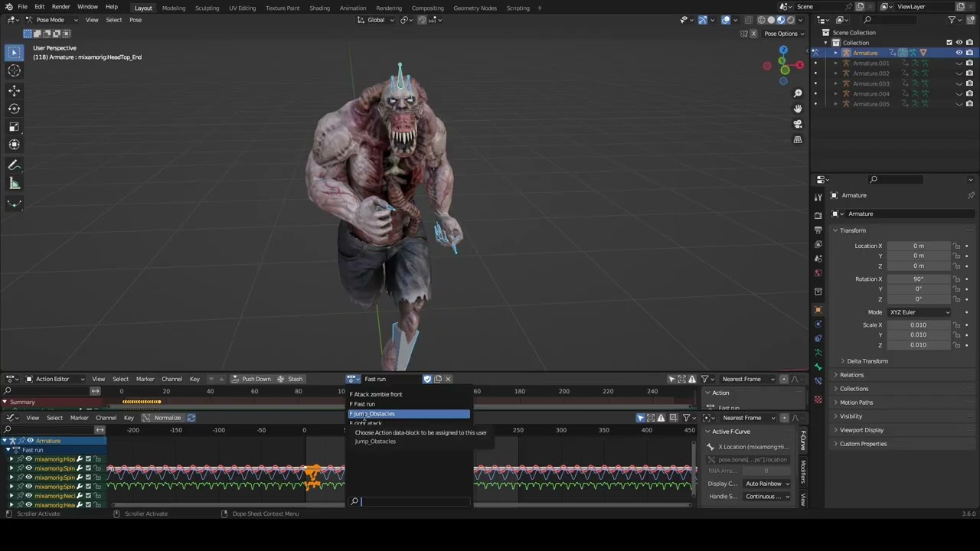Screen dimensions: 980x551
Task: Click the Stash button
Action: point(290,379)
